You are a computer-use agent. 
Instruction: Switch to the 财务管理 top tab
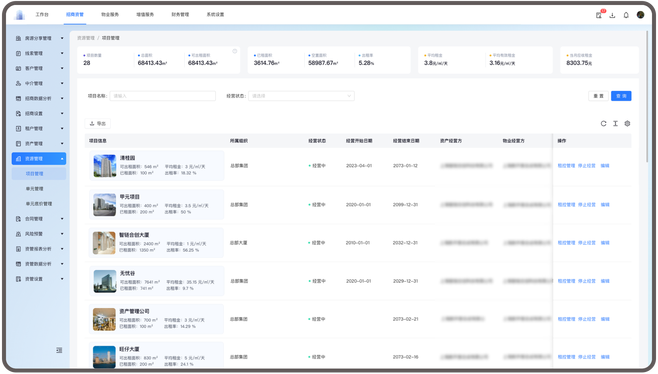tap(180, 15)
